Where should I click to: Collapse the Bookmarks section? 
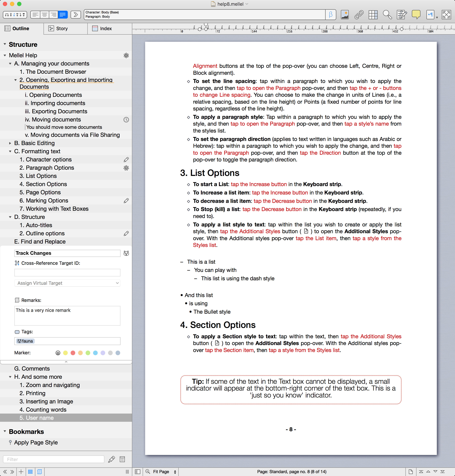coord(5,431)
